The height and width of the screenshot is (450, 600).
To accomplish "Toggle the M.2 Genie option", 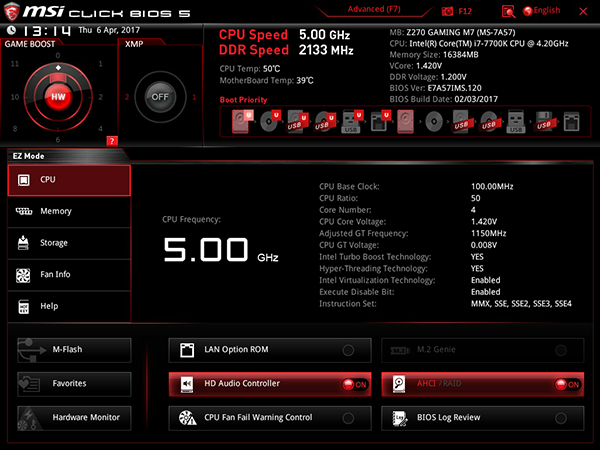I will click(x=483, y=350).
